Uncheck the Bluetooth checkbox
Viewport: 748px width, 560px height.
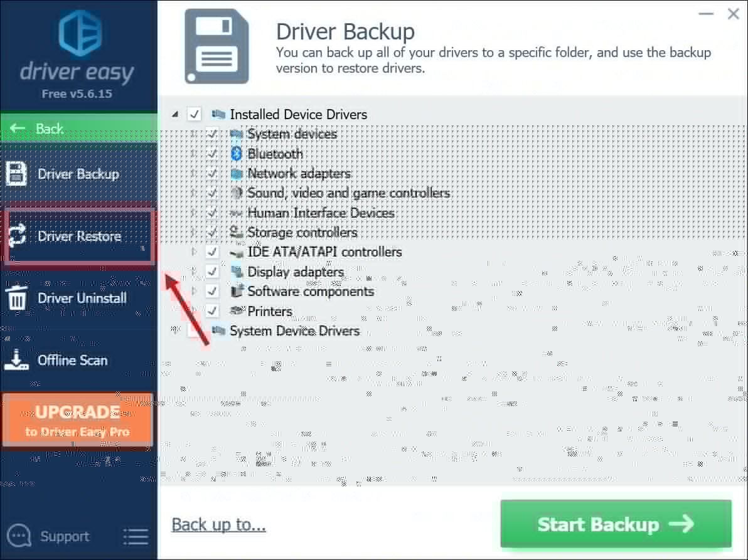tap(212, 154)
